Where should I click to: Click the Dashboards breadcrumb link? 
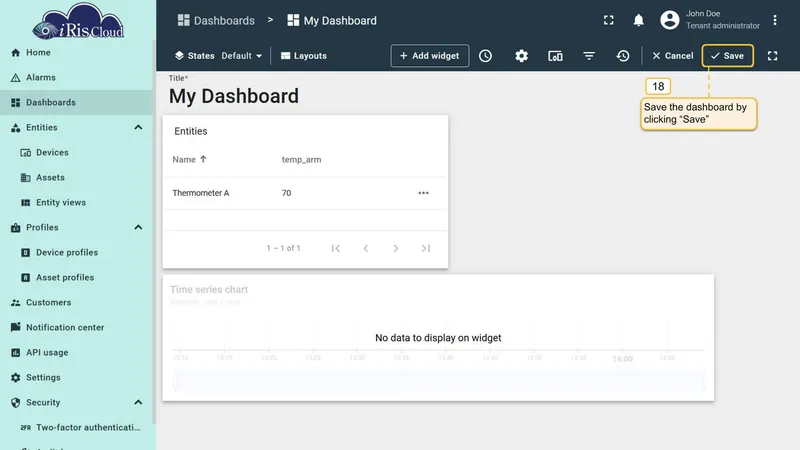[x=216, y=20]
